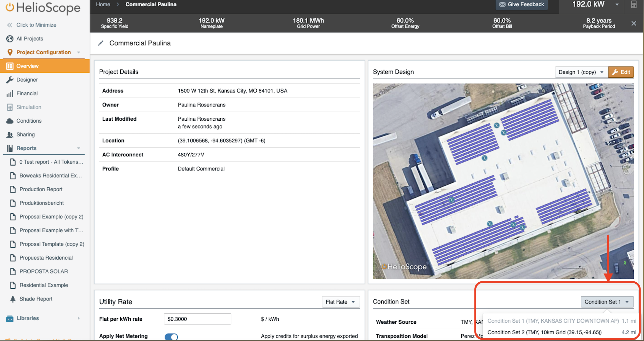Open the Flat Rate dropdown
Viewport: 644px width, 341px height.
(x=340, y=302)
